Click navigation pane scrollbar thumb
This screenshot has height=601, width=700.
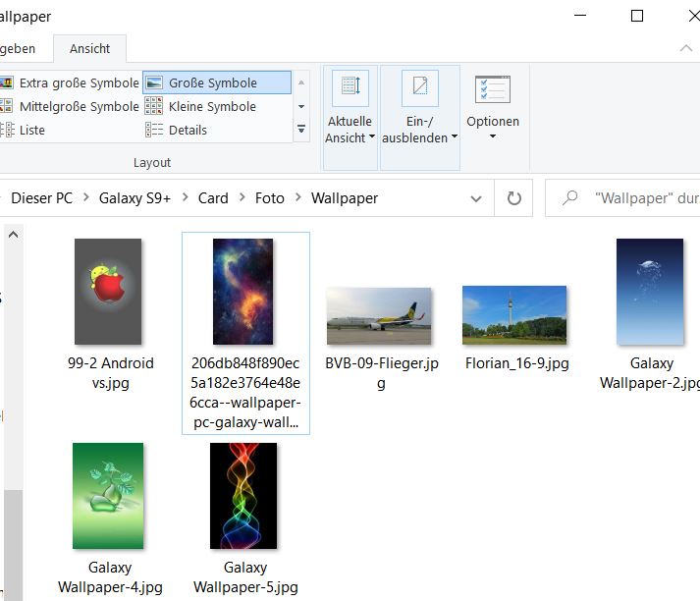[14, 545]
